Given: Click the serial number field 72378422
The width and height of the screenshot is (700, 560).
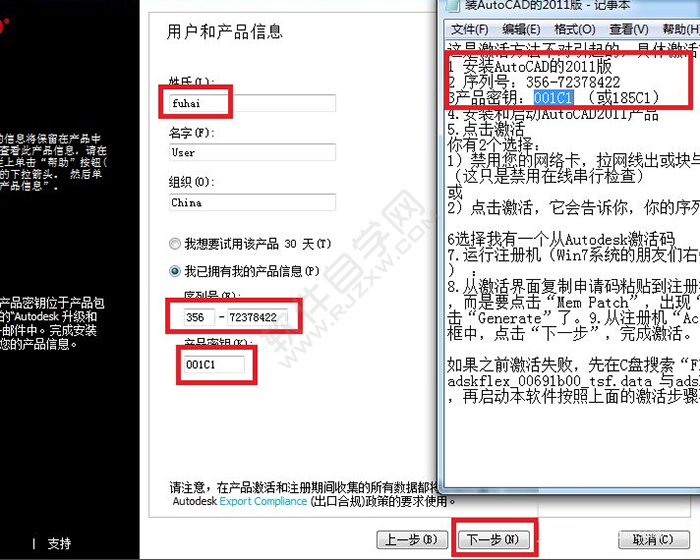Looking at the screenshot, I should tap(258, 317).
